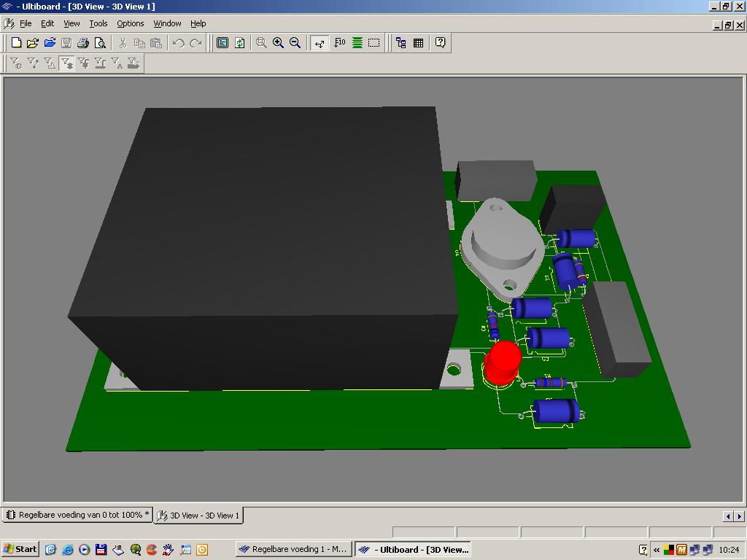The height and width of the screenshot is (560, 747).
Task: Open the Tools menu
Action: [98, 23]
